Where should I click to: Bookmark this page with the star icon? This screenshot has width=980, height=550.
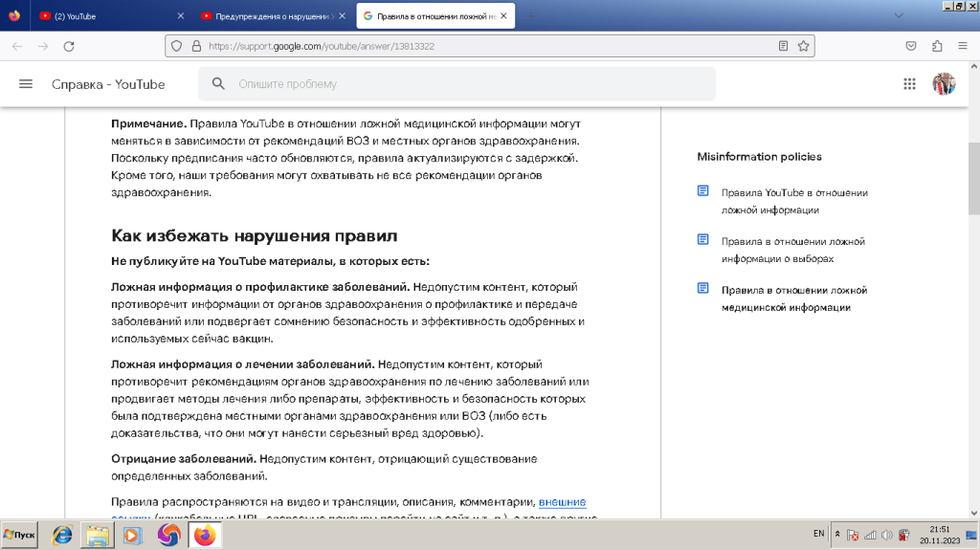[x=804, y=46]
